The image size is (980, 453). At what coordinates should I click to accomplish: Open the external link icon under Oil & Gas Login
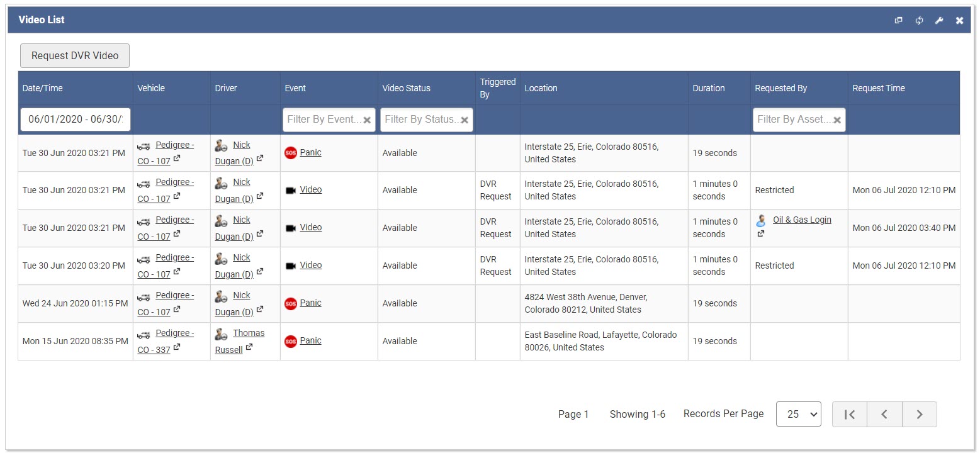coord(760,234)
